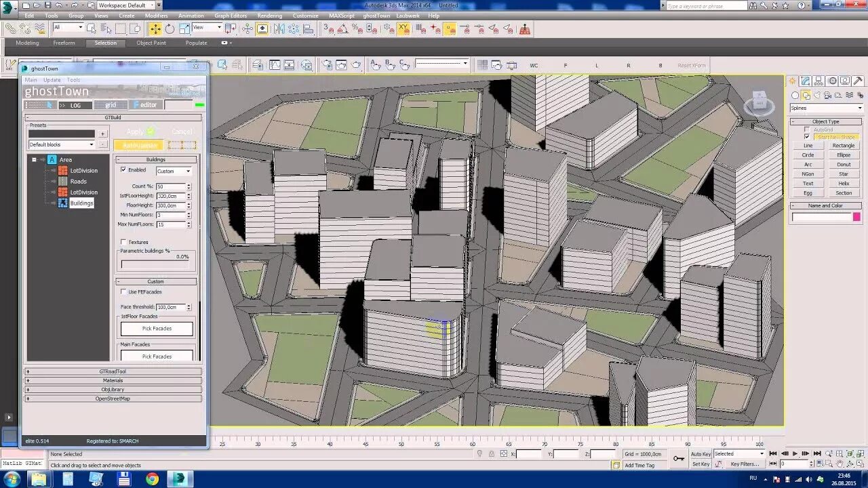Click the Set Keys key icon
Image resolution: width=868 pixels, height=488 pixels.
coord(679,459)
